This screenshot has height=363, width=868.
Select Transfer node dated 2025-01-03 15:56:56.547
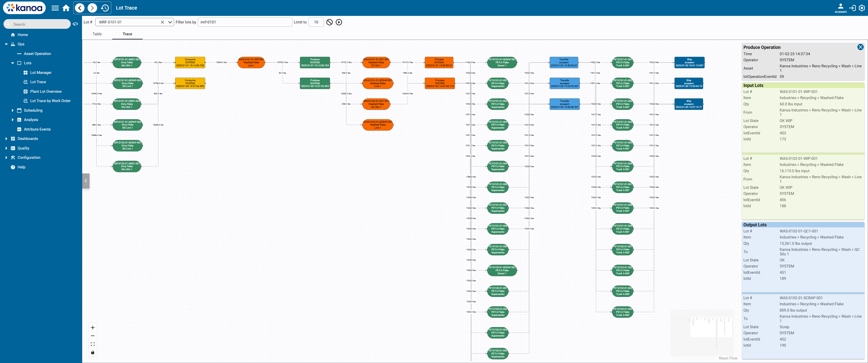tap(564, 104)
